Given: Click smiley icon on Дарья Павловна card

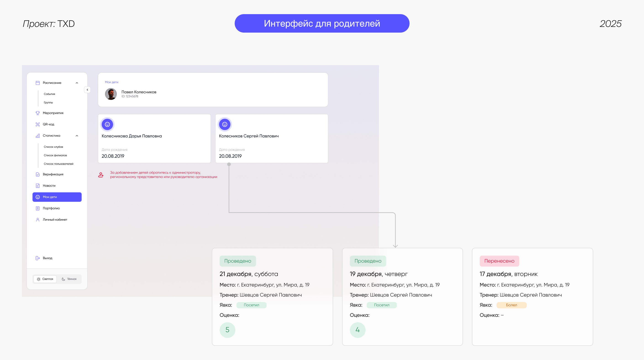Looking at the screenshot, I should click(107, 124).
